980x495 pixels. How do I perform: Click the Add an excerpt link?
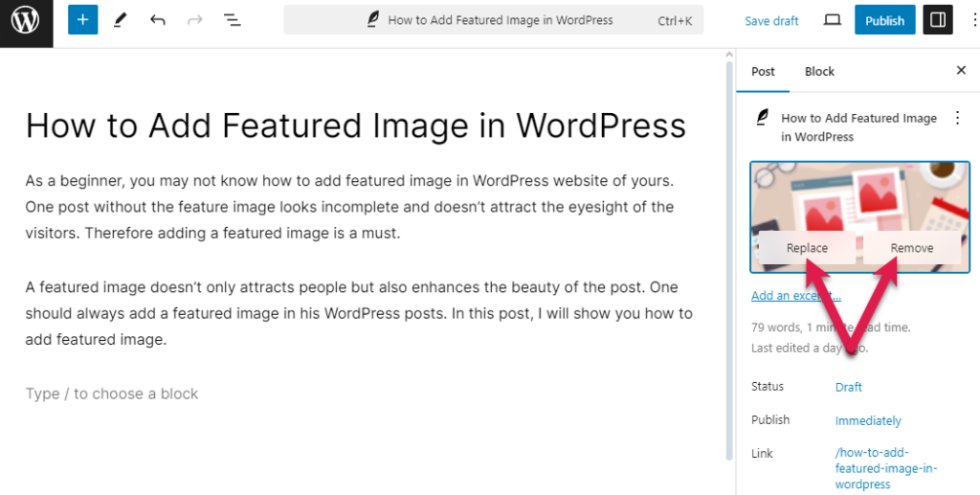click(x=795, y=295)
